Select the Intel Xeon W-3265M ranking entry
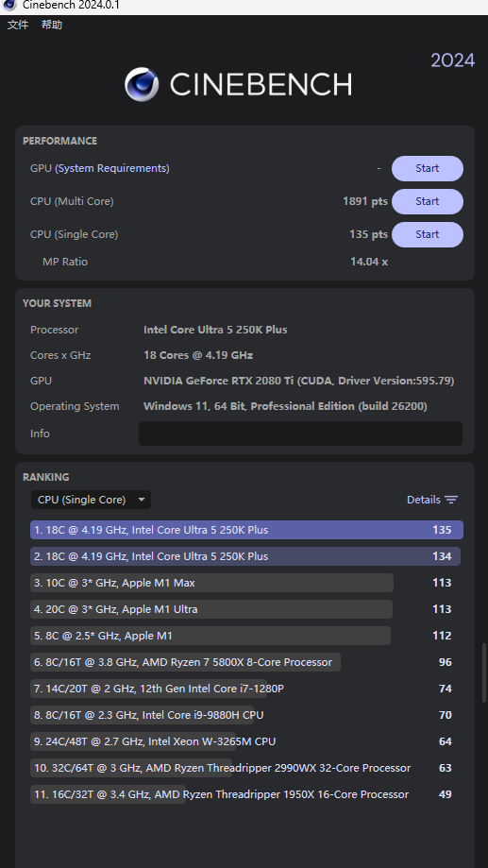This screenshot has height=868, width=488. [x=242, y=741]
